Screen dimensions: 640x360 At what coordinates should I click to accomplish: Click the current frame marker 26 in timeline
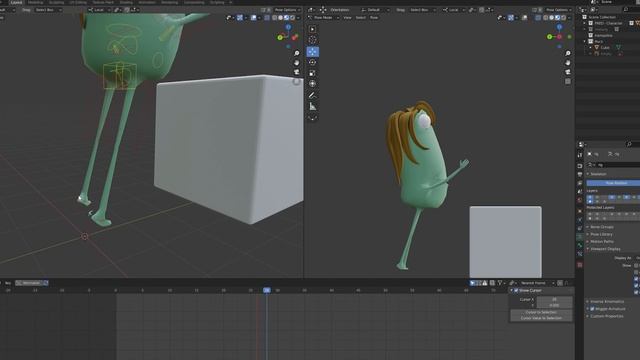pyautogui.click(x=267, y=290)
